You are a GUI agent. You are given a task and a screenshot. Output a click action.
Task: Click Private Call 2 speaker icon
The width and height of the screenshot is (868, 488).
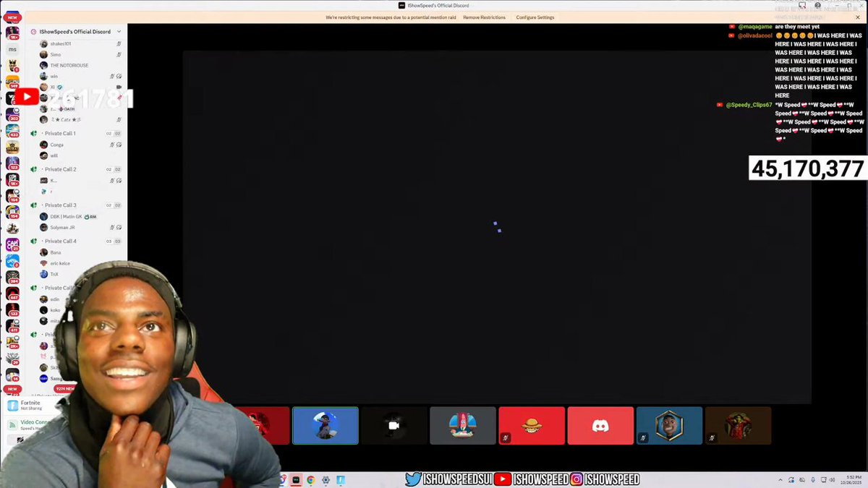[34, 169]
